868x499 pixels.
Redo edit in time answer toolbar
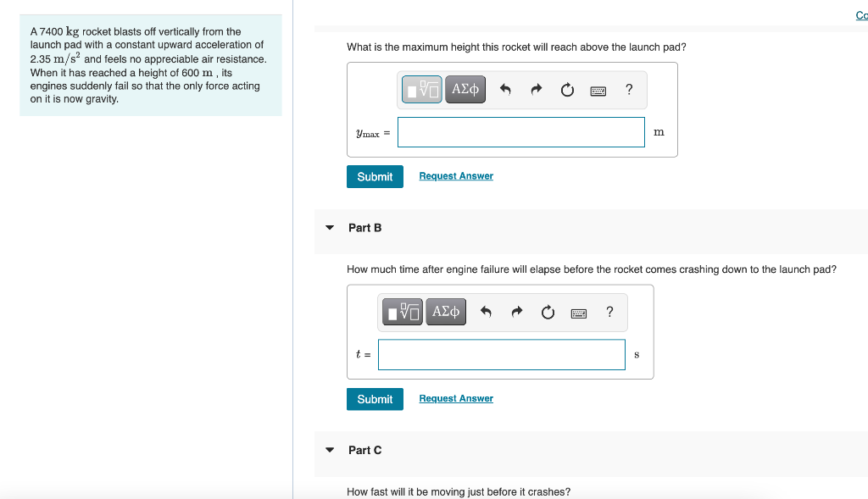point(516,312)
